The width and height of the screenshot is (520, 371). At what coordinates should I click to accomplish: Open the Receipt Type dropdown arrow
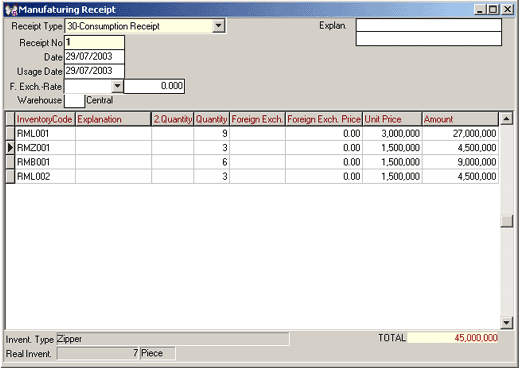[219, 26]
